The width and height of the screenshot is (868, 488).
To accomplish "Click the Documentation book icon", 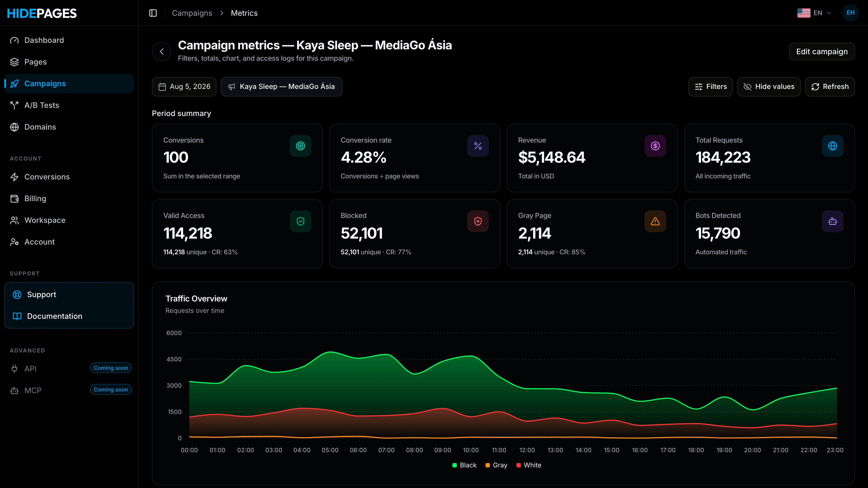I will (x=17, y=316).
